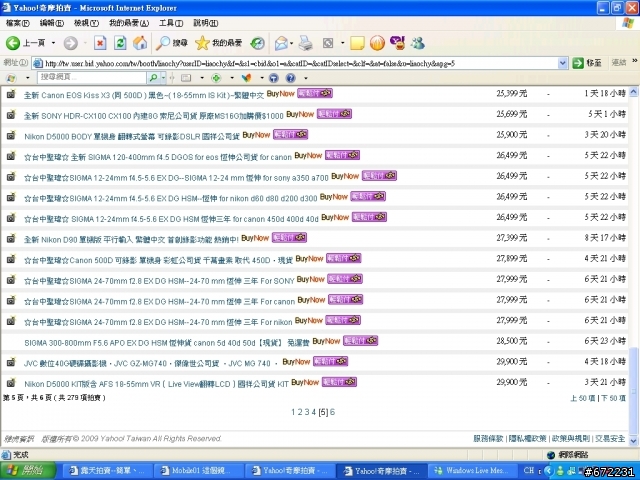
Task: Expand dropdown next to search toolbar magnifier
Action: click(163, 77)
